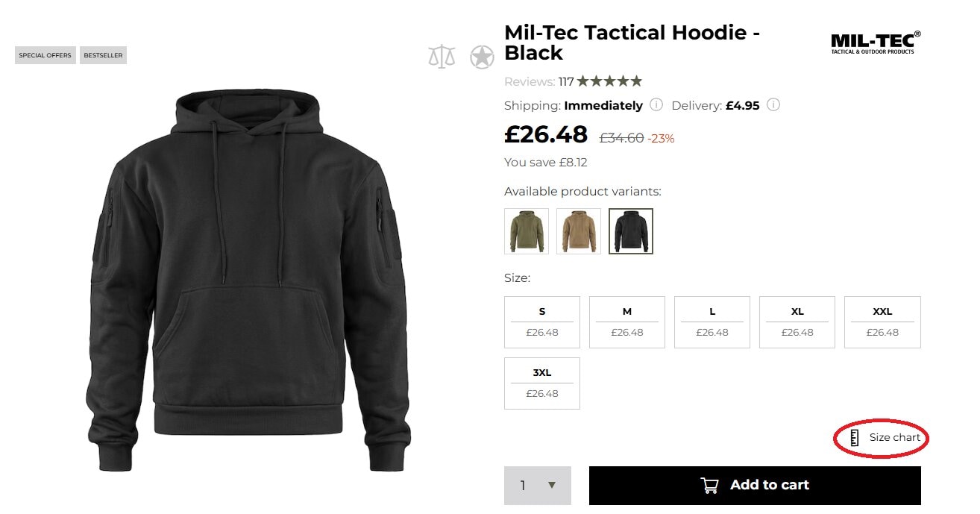Click the Add to cart button
Viewport: 980px width, 514px height.
pyautogui.click(x=756, y=484)
